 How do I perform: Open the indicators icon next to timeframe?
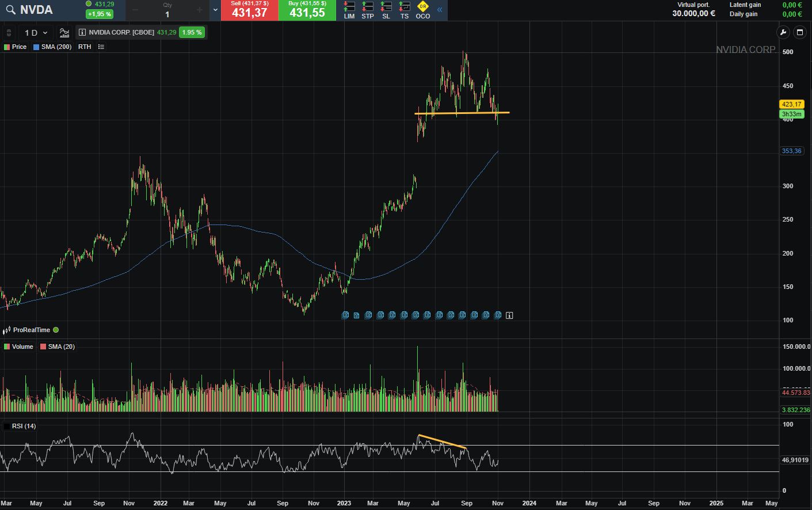64,33
